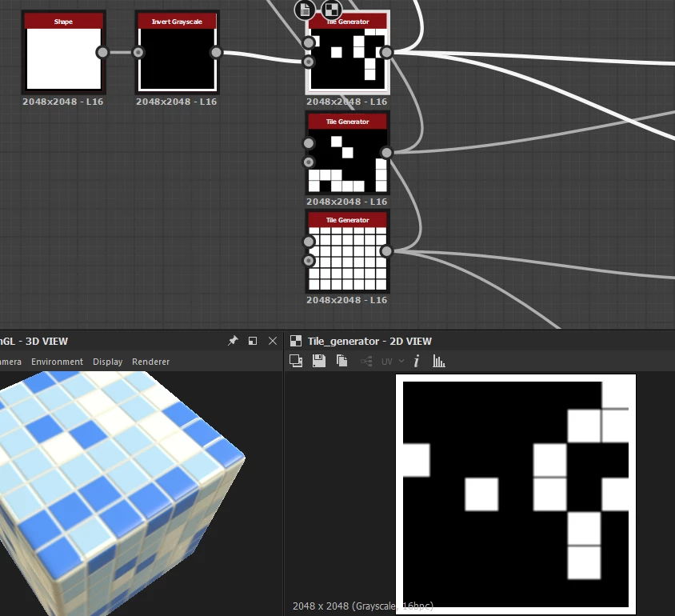This screenshot has width=675, height=616.
Task: Toggle the info icon in 2D View toolbar
Action: tap(417, 361)
